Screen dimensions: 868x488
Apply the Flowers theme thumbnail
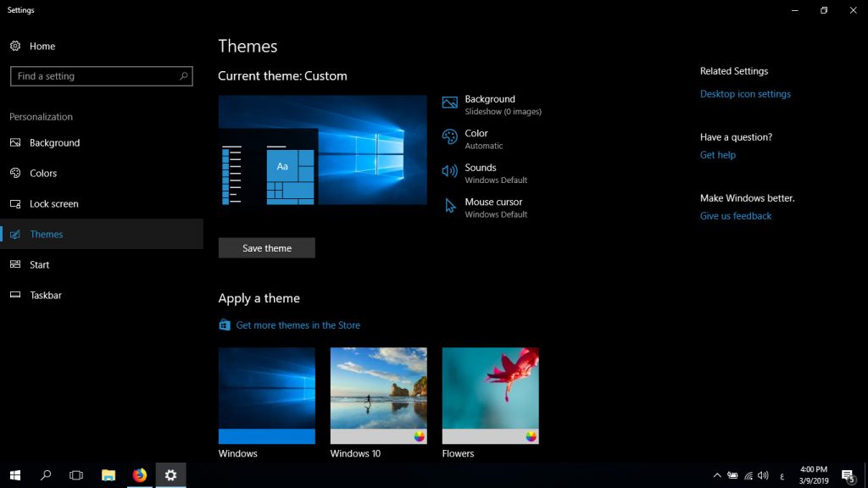click(x=491, y=396)
